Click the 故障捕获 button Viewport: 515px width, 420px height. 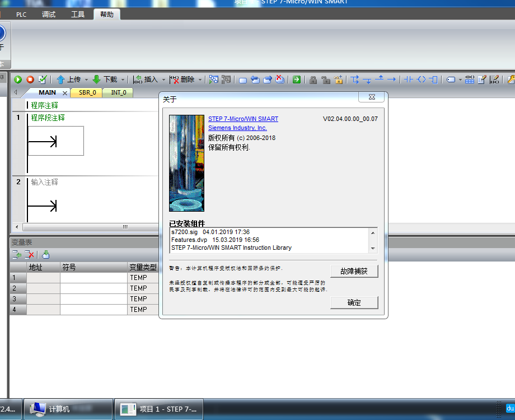tap(354, 271)
